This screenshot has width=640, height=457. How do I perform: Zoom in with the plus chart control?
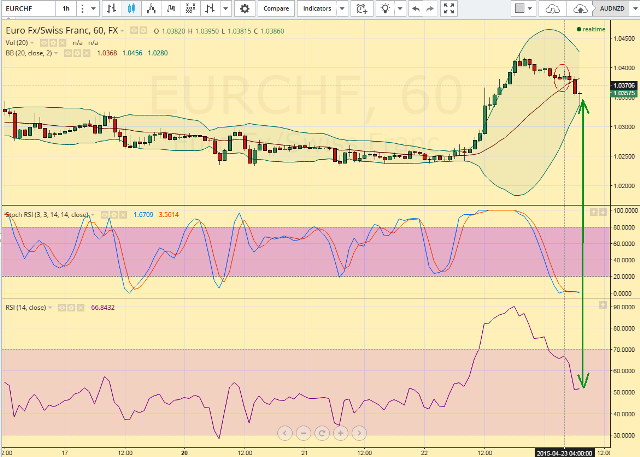(340, 433)
